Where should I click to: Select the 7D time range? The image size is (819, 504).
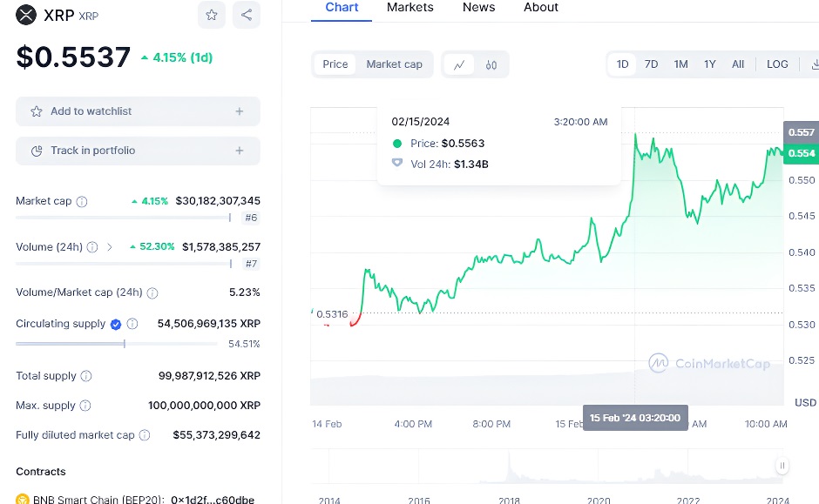651,64
